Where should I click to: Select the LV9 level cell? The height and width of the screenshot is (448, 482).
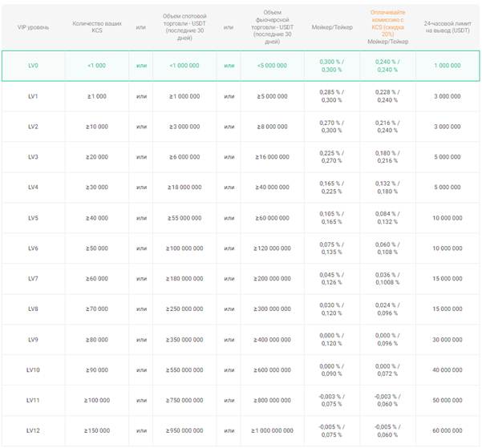pos(33,340)
